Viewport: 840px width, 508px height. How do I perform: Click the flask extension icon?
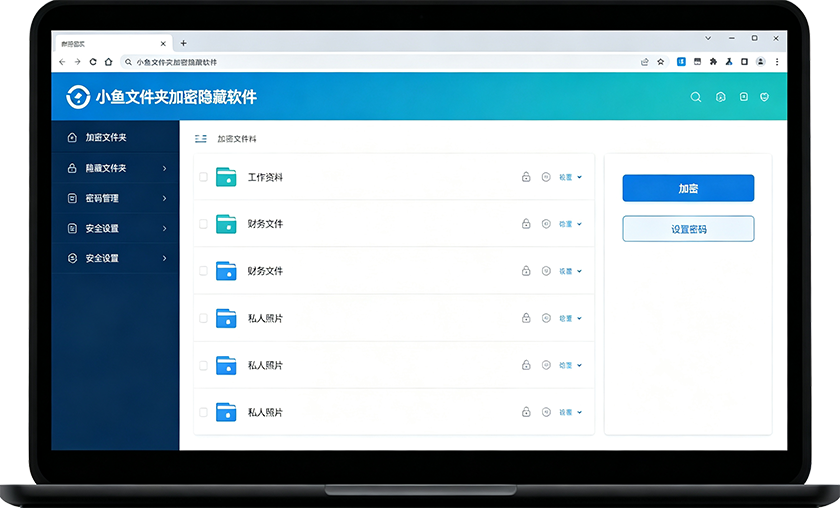click(x=729, y=62)
